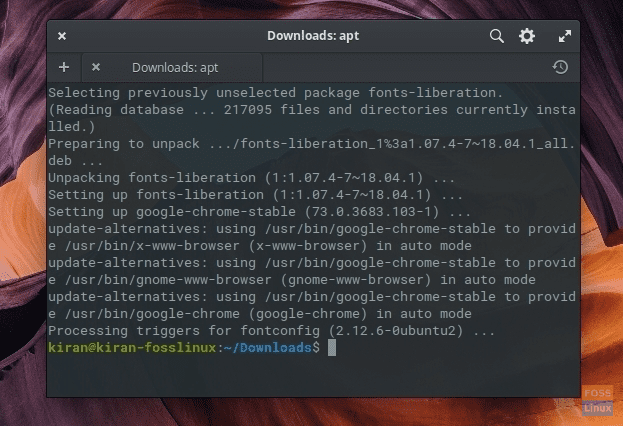This screenshot has width=623, height=426.
Task: Select the "Downloads: apt" tab
Action: coord(172,68)
